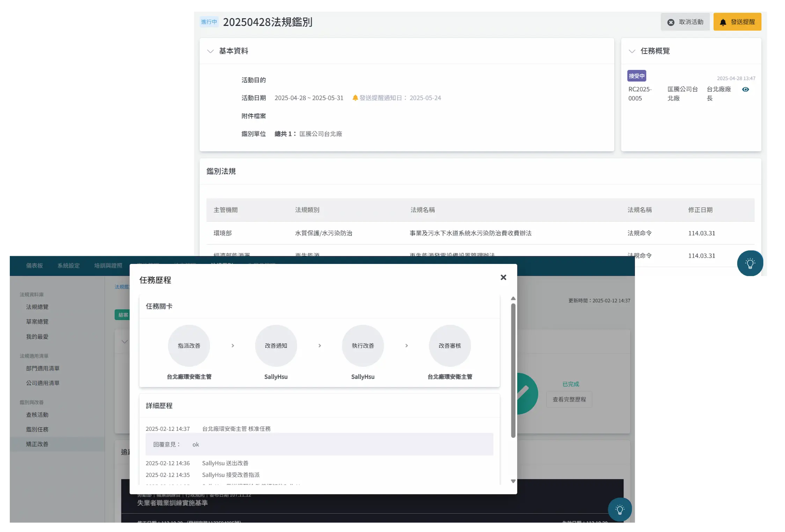Click history entry SallyHsu 送出改善
This screenshot has height=532, width=785.
point(225,463)
